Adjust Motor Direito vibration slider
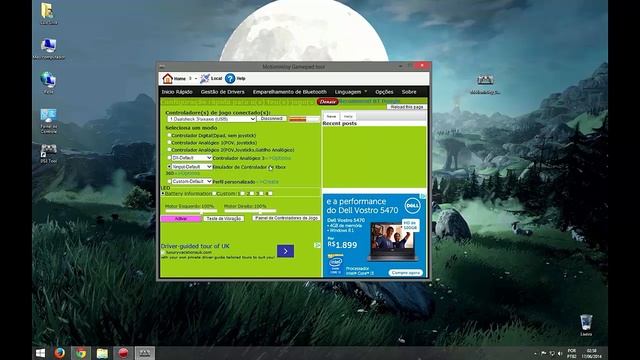 click(250, 211)
